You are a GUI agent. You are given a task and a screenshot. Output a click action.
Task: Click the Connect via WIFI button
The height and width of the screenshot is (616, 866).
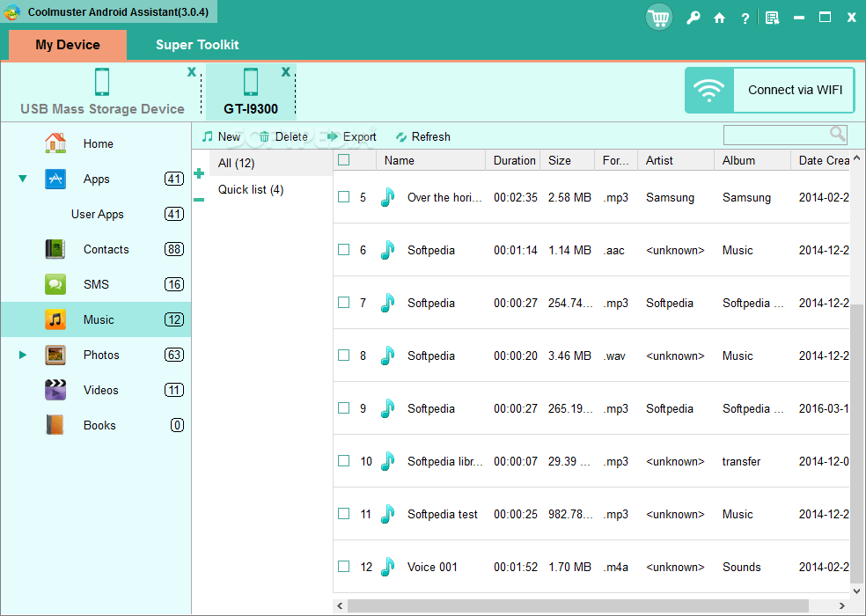pos(770,90)
